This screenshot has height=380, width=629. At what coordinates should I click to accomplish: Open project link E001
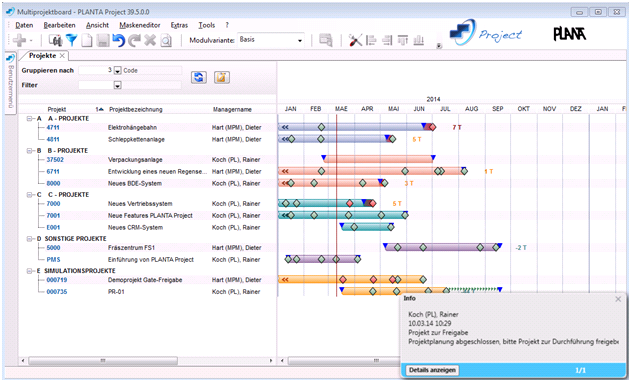point(53,228)
